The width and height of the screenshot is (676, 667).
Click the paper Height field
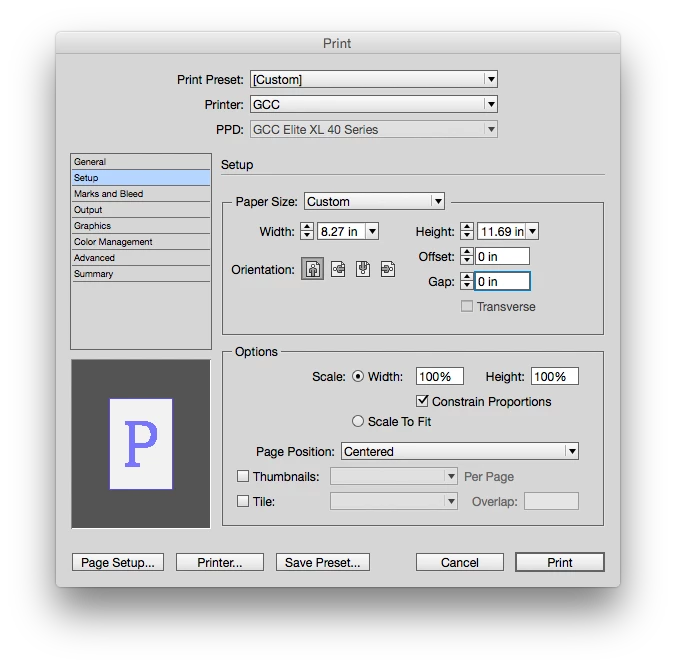(x=501, y=232)
